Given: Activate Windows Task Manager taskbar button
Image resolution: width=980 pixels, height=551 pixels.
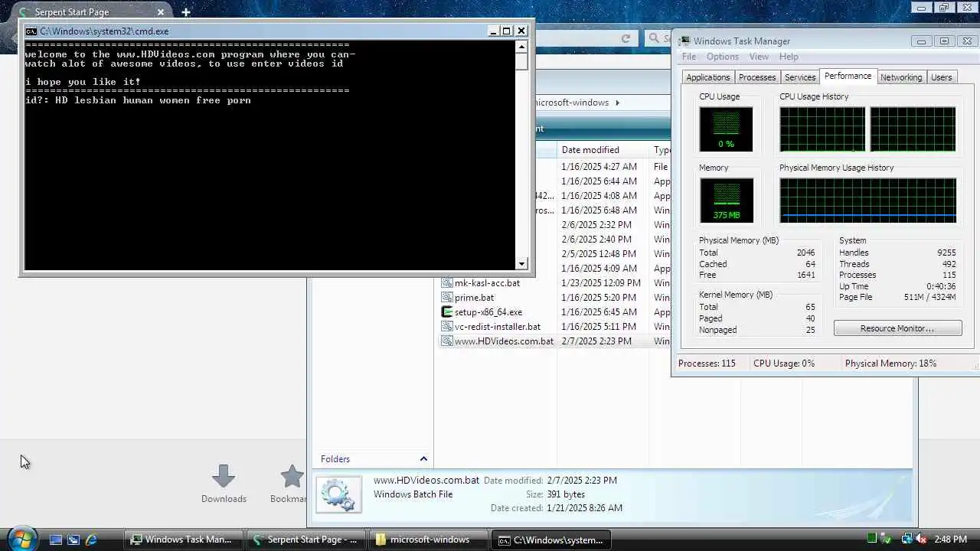Looking at the screenshot, I should click(185, 540).
